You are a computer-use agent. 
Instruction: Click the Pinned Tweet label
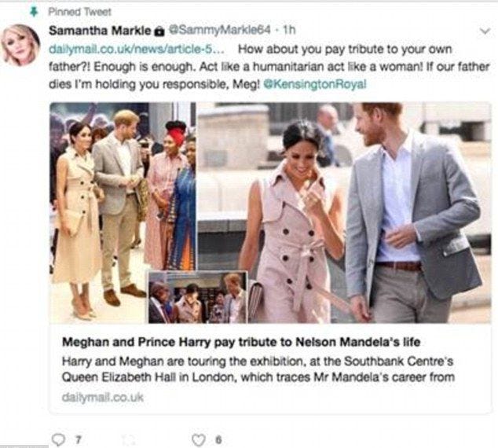point(79,12)
